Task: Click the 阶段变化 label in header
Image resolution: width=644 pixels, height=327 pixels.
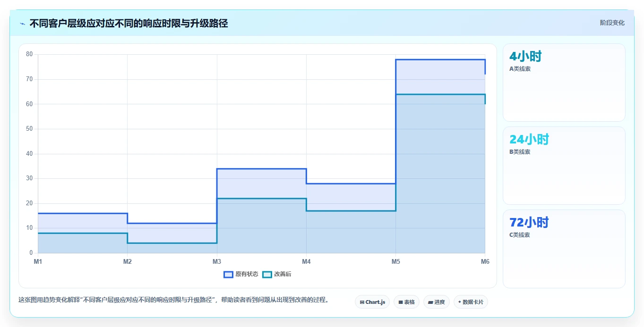Action: point(612,23)
